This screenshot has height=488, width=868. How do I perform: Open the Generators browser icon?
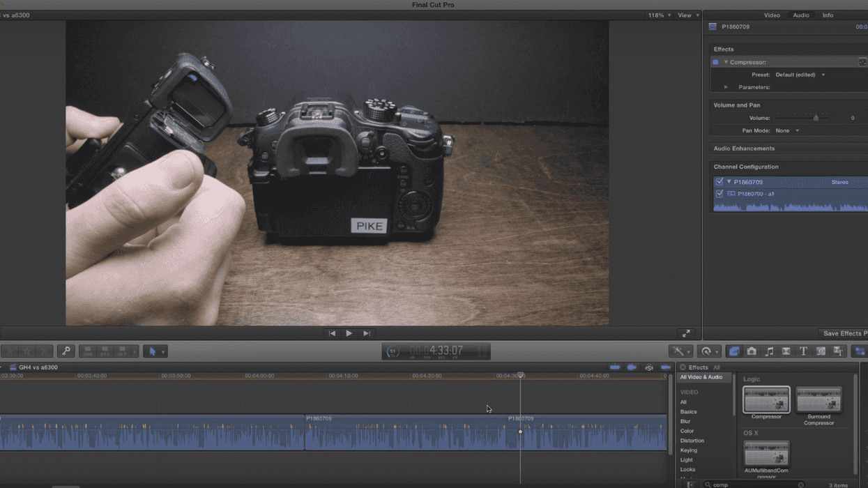point(821,351)
